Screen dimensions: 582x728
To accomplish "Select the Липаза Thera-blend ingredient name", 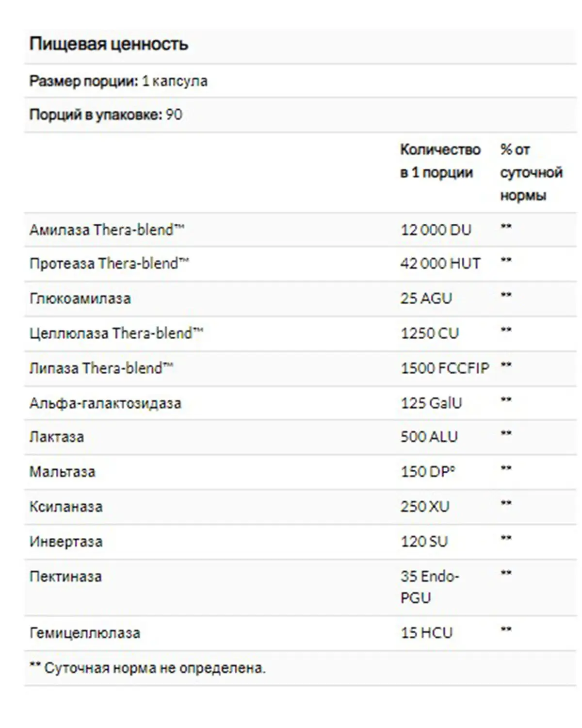I will (101, 368).
